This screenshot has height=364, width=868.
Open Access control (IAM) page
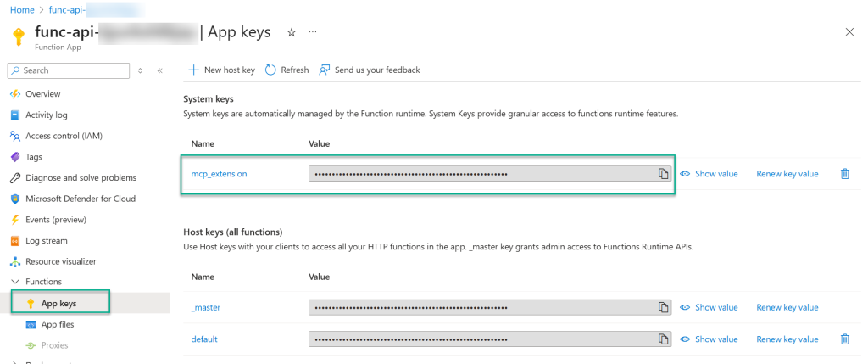coord(64,136)
